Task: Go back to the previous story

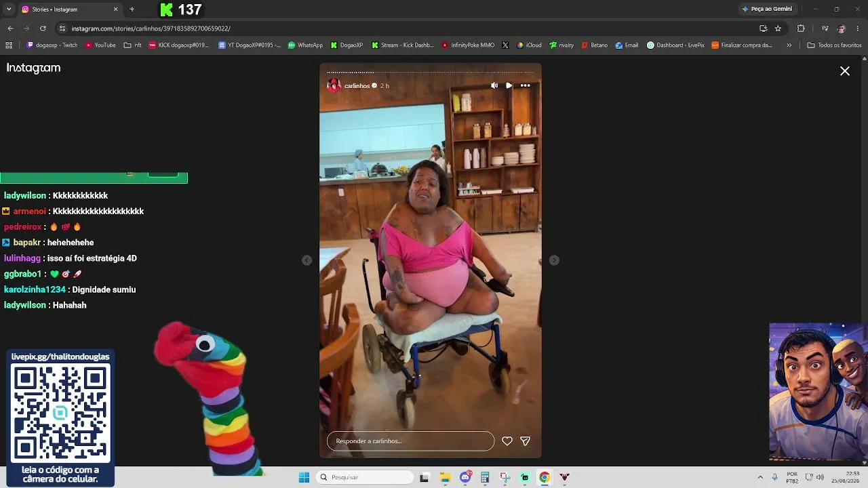Action: [x=307, y=260]
